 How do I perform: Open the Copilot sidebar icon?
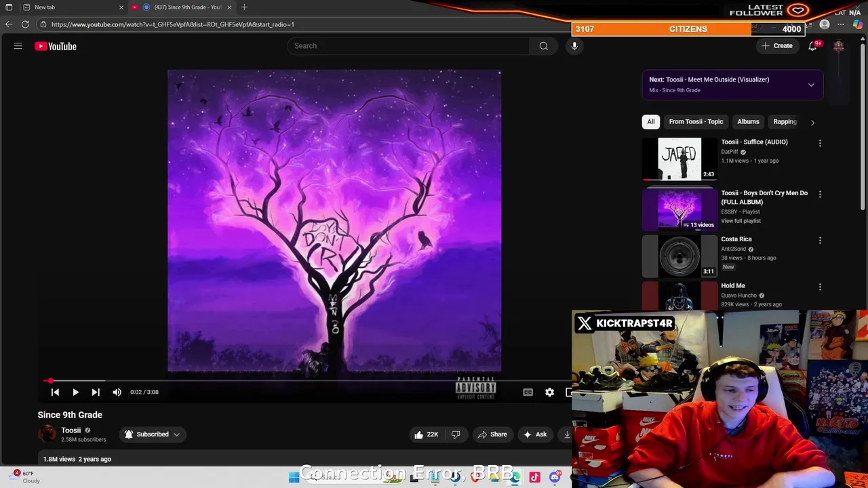tap(858, 24)
